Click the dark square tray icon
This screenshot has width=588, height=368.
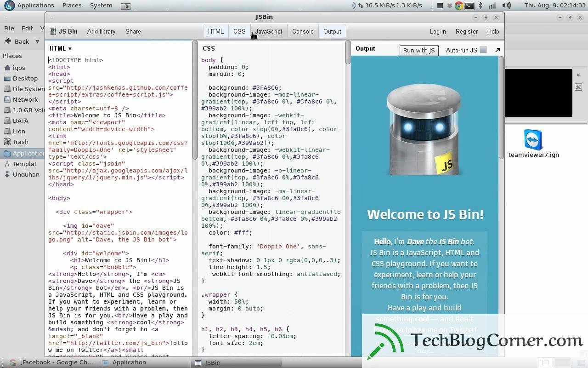(x=440, y=6)
